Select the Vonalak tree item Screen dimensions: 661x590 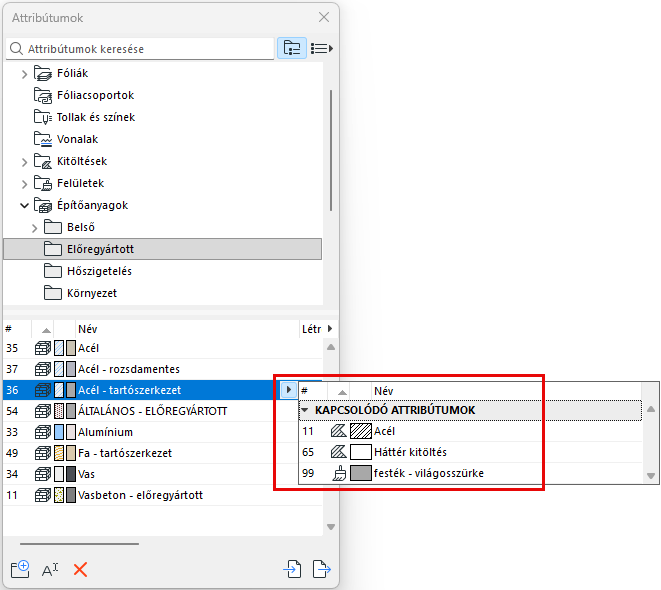click(77, 139)
